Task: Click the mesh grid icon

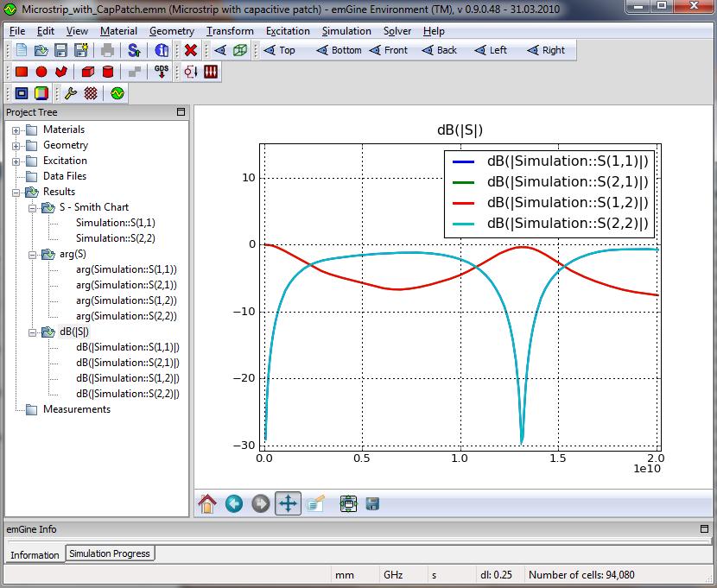Action: pyautogui.click(x=91, y=93)
